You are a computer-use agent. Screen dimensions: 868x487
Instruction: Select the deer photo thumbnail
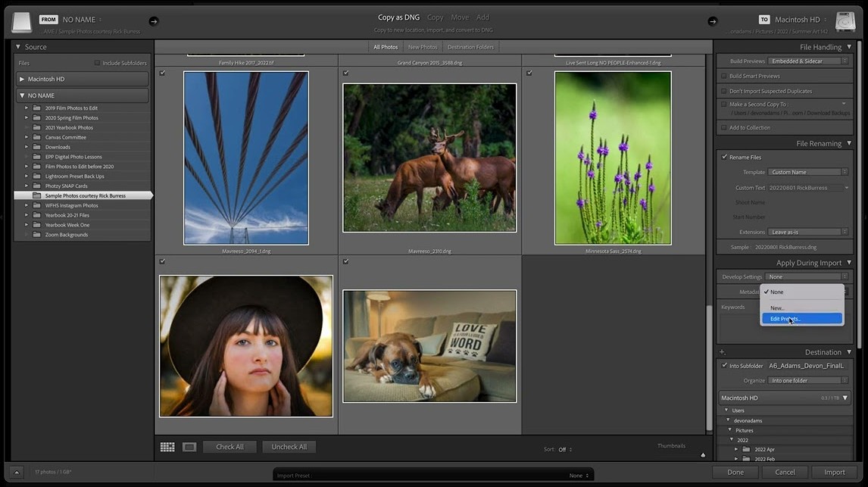pos(429,158)
